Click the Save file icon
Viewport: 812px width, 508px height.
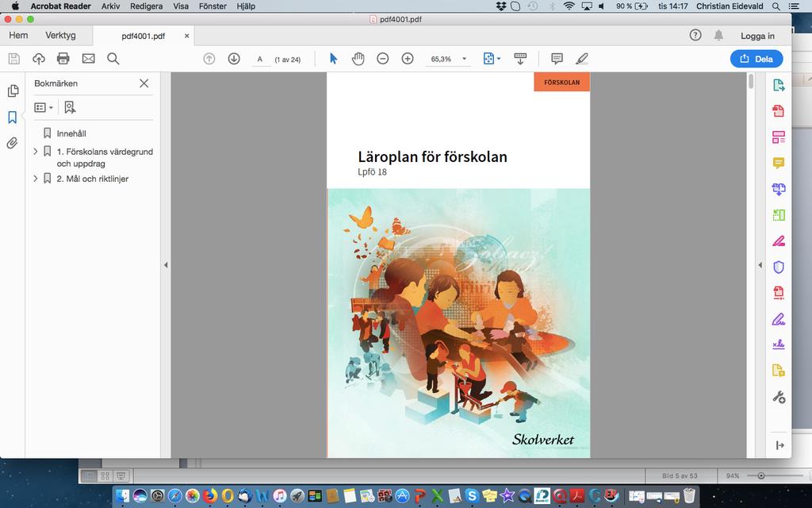click(x=14, y=59)
